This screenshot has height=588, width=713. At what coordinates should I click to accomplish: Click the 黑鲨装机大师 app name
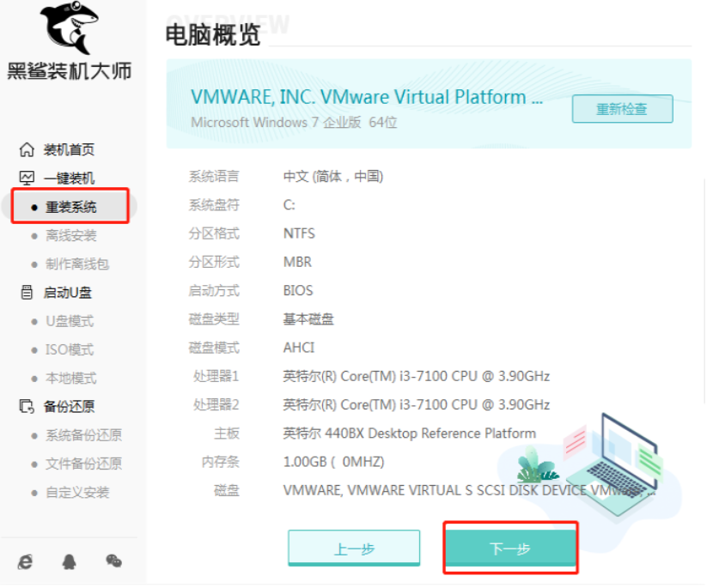70,71
